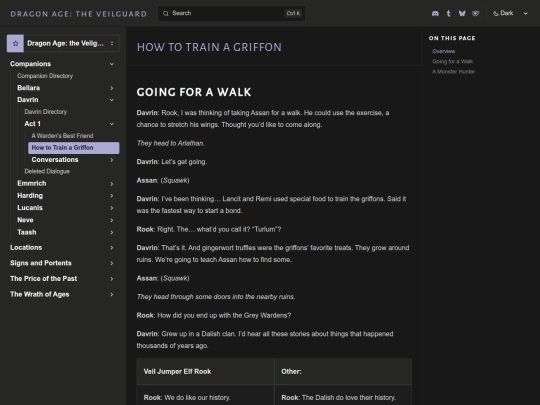Expand the Bellara chevron
The image size is (540, 405).
pyautogui.click(x=112, y=88)
